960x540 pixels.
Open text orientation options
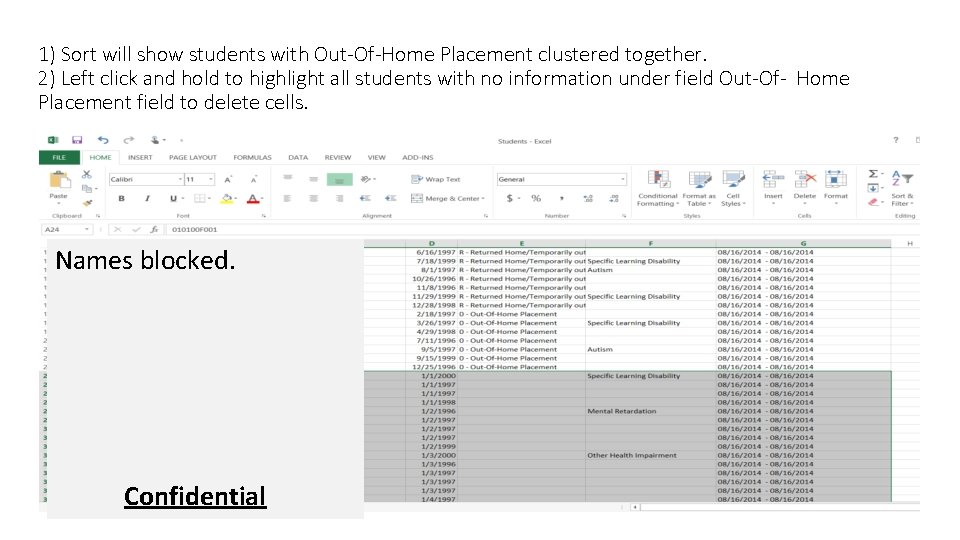click(367, 179)
